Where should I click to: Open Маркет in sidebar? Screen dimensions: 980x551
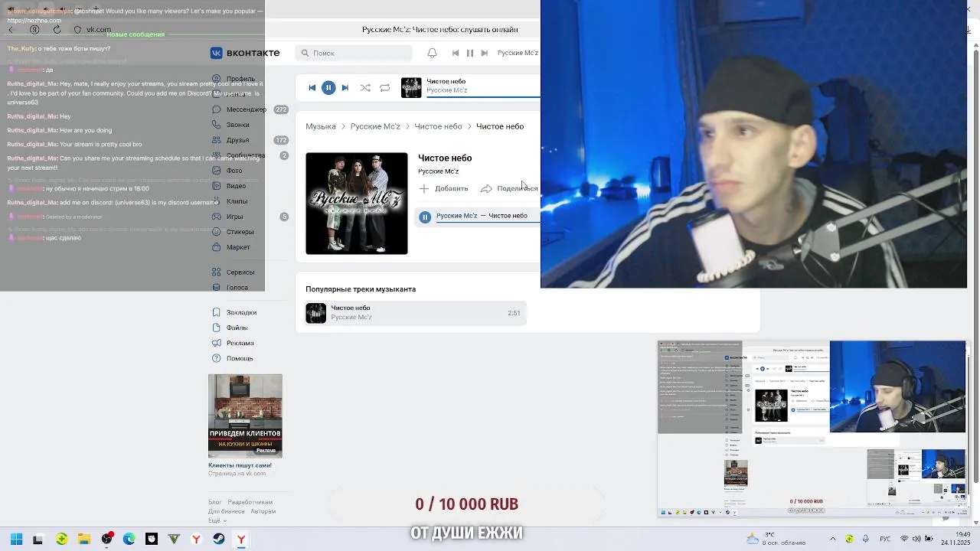point(238,247)
